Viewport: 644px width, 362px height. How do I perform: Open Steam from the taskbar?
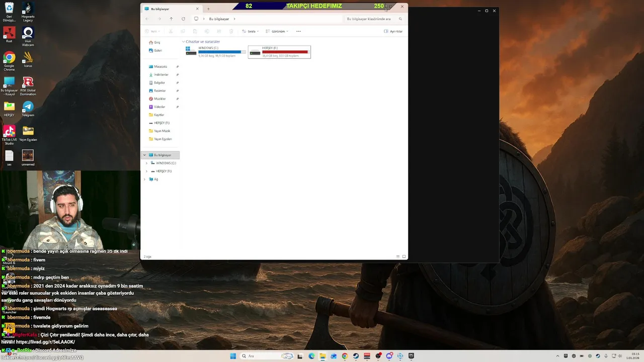(356, 356)
